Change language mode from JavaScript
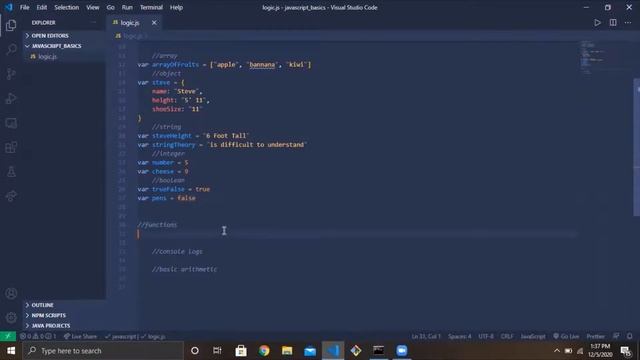 coord(533,336)
